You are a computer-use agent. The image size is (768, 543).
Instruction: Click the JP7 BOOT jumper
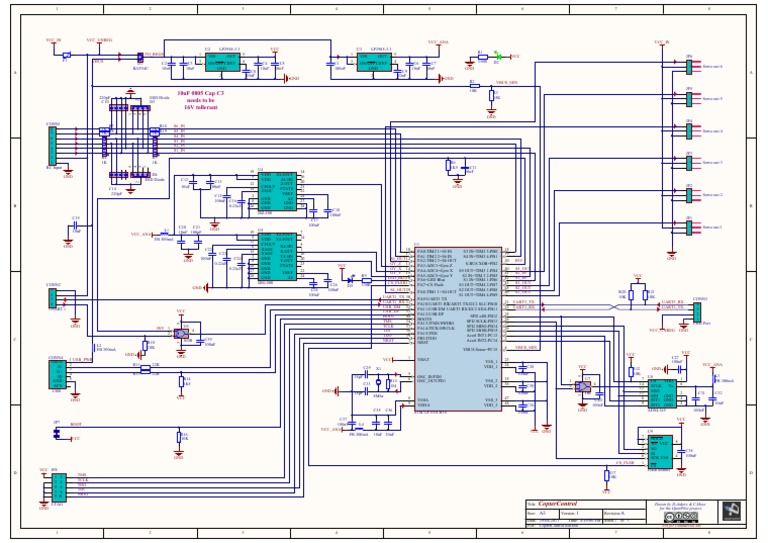tap(56, 433)
